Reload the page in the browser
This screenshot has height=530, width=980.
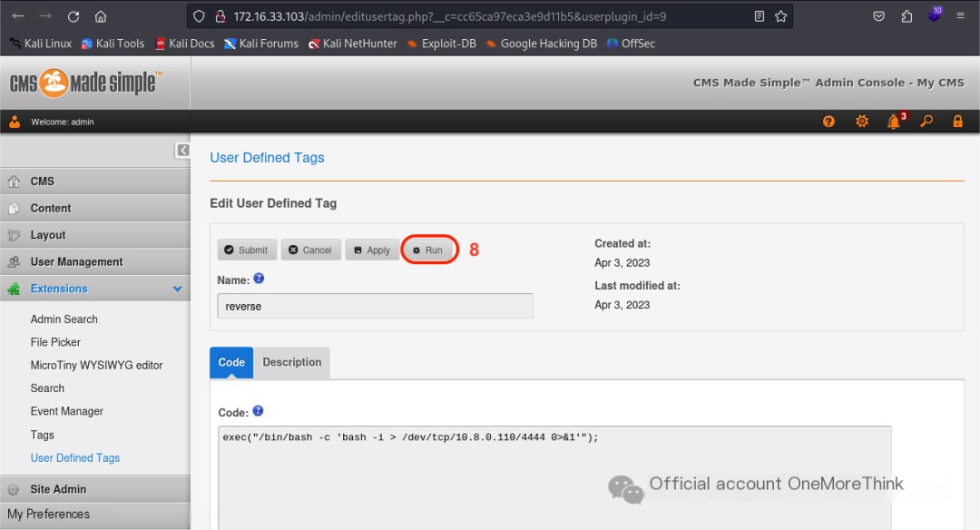pos(73,16)
